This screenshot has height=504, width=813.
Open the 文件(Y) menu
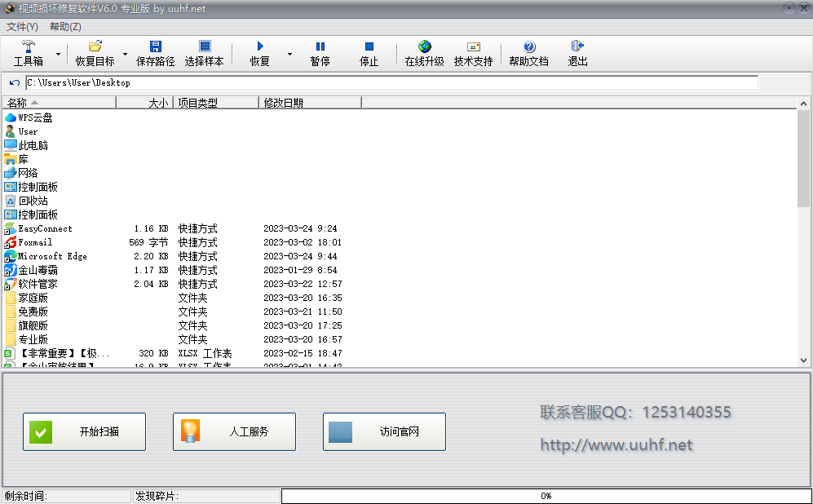(x=22, y=26)
